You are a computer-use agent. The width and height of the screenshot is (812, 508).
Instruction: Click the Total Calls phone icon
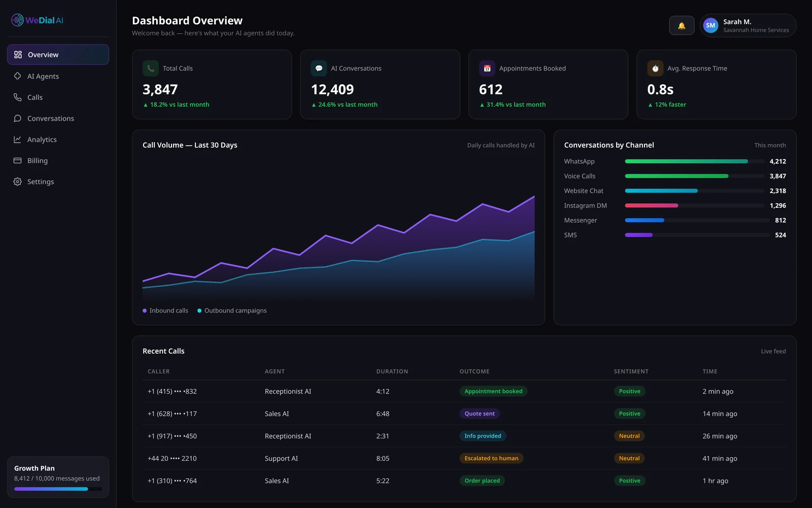click(x=151, y=68)
